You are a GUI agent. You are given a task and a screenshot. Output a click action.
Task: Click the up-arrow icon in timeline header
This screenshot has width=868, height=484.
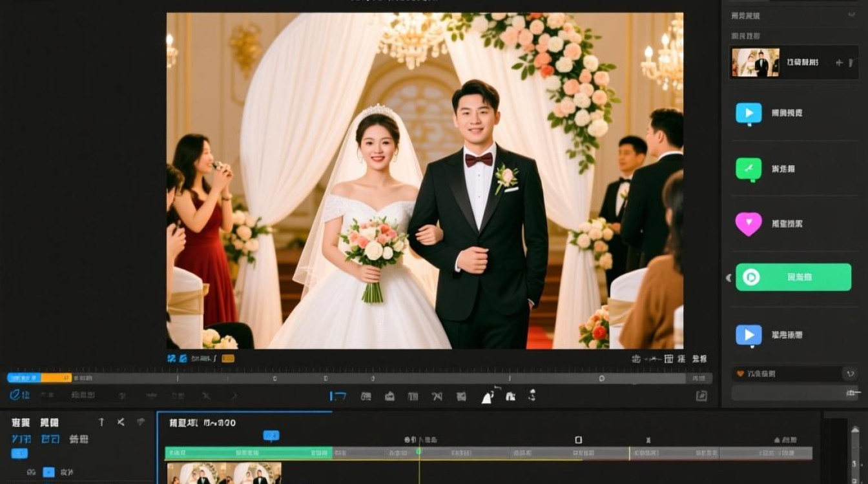(x=101, y=422)
